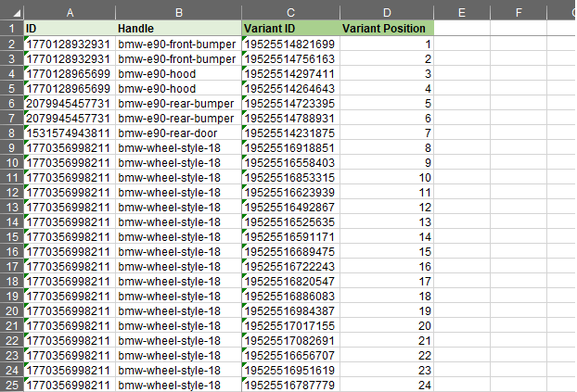Click ID 1770356998211 in row 22
Screen dimensions: 577x392
coord(70,340)
